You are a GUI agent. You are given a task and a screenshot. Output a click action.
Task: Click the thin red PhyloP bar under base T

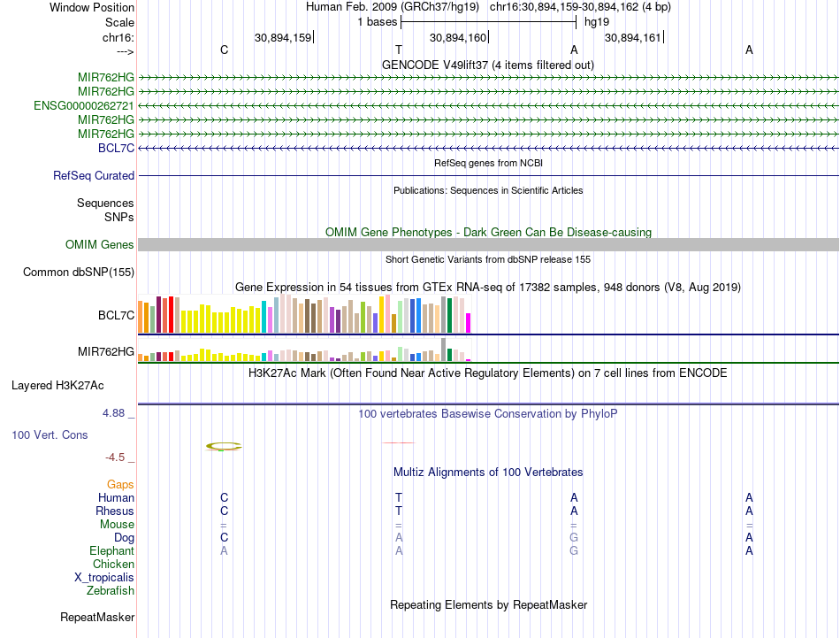click(399, 442)
